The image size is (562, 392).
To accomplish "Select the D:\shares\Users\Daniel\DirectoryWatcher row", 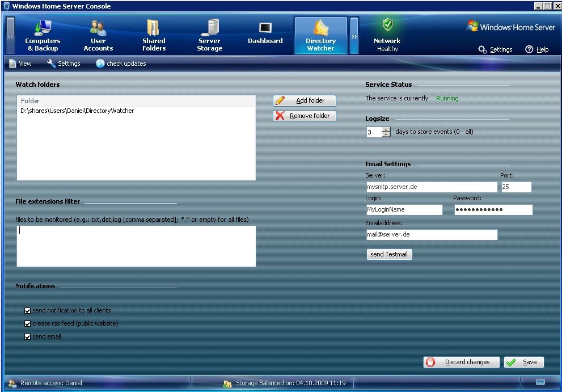I will point(136,111).
